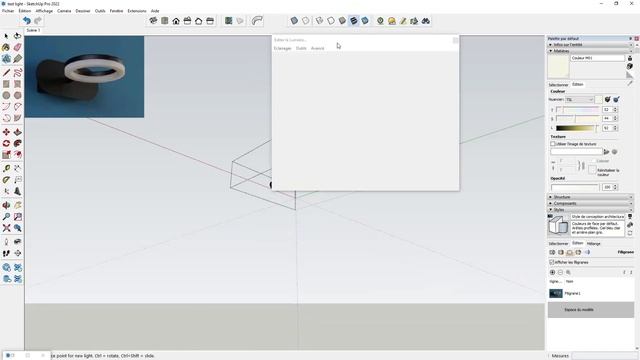
Task: Choose the Line pencil tool
Action: point(6,73)
